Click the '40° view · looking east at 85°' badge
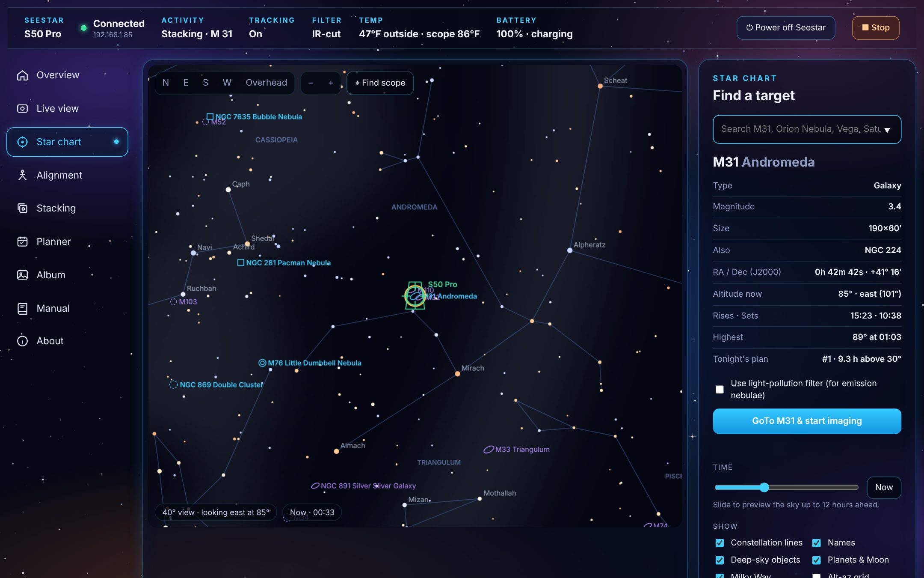The height and width of the screenshot is (578, 924). click(x=216, y=512)
